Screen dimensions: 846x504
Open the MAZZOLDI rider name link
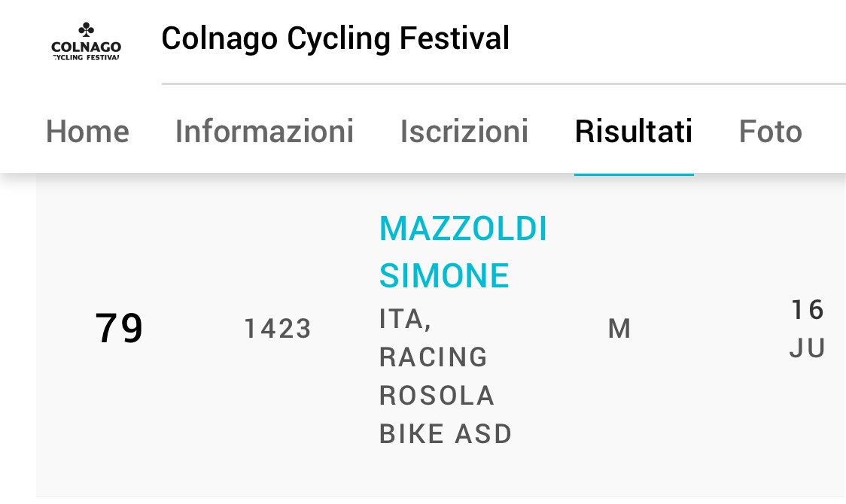[x=463, y=229]
